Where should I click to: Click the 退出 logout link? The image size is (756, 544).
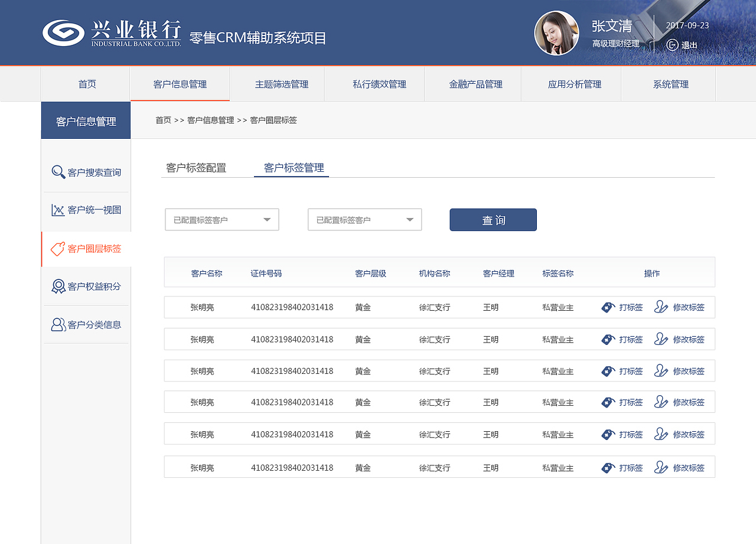click(x=687, y=44)
